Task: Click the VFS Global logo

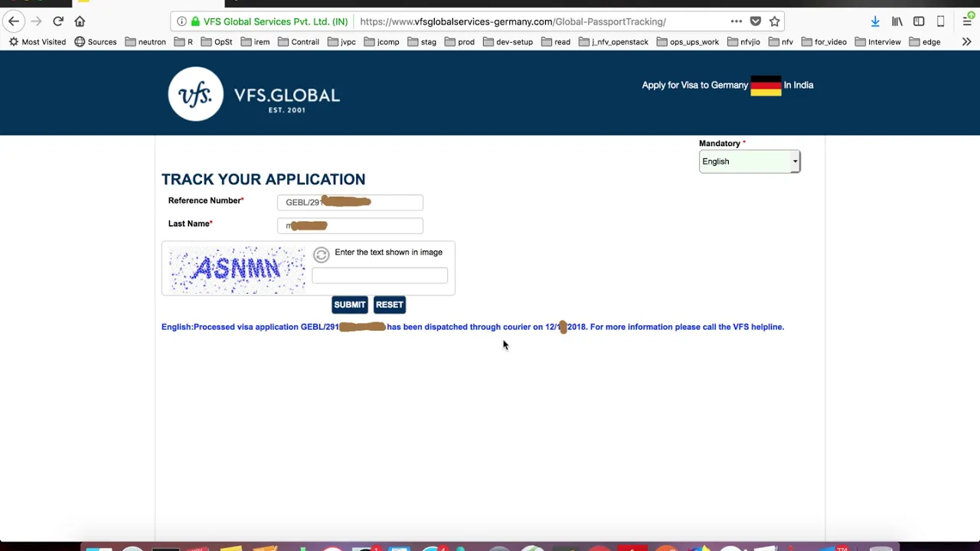Action: 254,94
